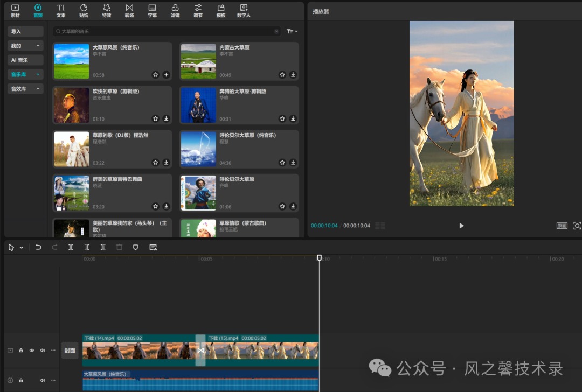Undo the last action in timeline toolbar
The image size is (582, 392).
coord(38,247)
